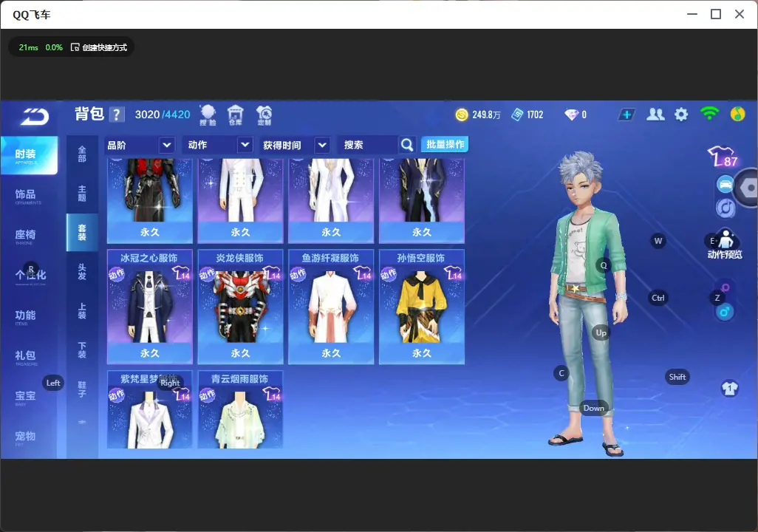This screenshot has width=758, height=532.
Task: Click the shirt badge on 孙悟空服饰
Action: point(453,273)
